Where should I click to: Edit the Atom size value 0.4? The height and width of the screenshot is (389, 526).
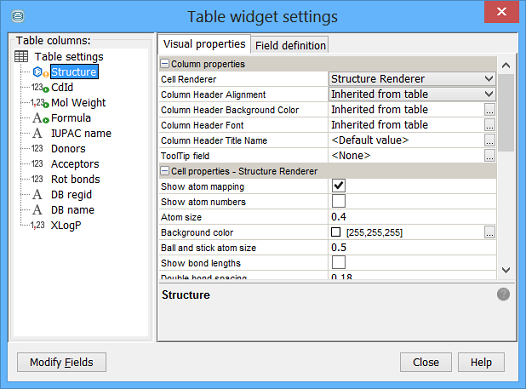412,217
